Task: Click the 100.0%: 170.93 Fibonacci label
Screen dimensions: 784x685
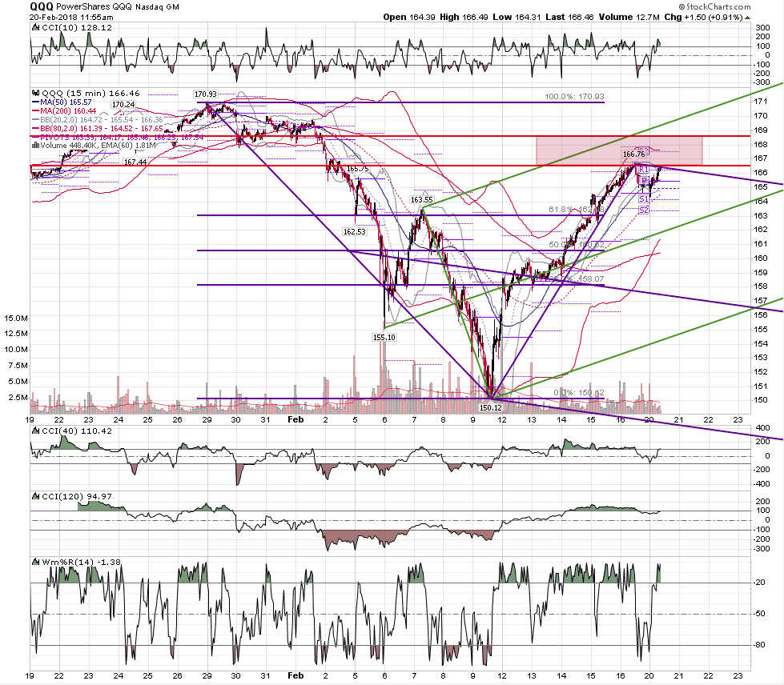Action: [574, 97]
